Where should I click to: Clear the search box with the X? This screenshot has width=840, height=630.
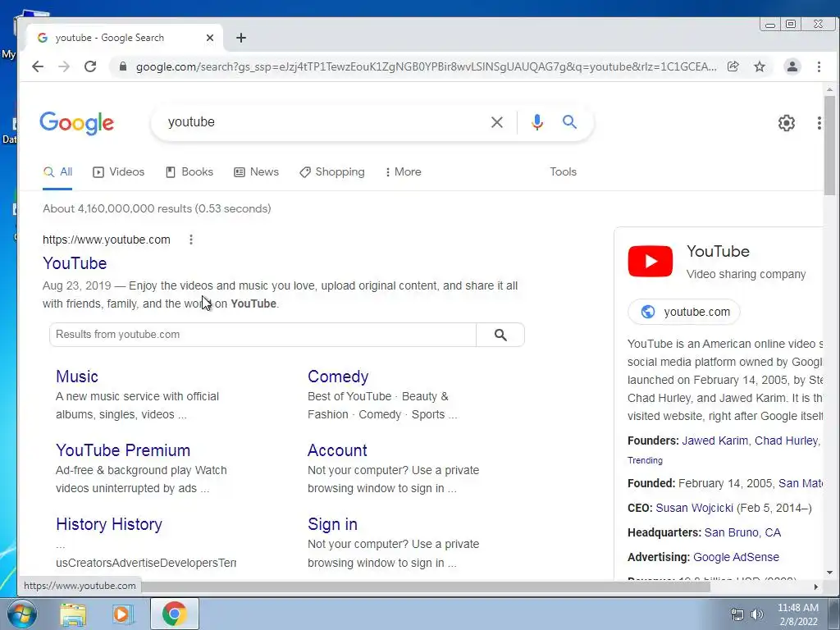(x=496, y=122)
